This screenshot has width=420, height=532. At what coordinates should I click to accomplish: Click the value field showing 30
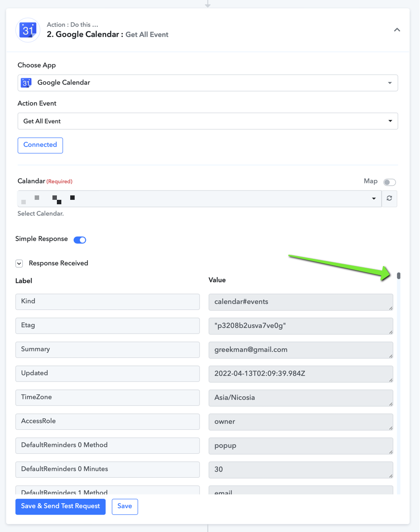[x=301, y=470]
